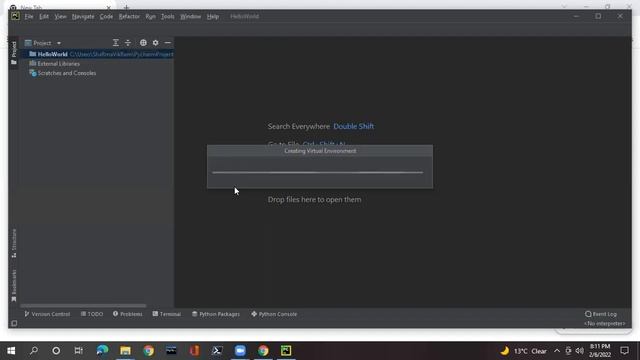Click the 'Drop files here to open them' text
Screen dimensions: 640x360
point(314,200)
